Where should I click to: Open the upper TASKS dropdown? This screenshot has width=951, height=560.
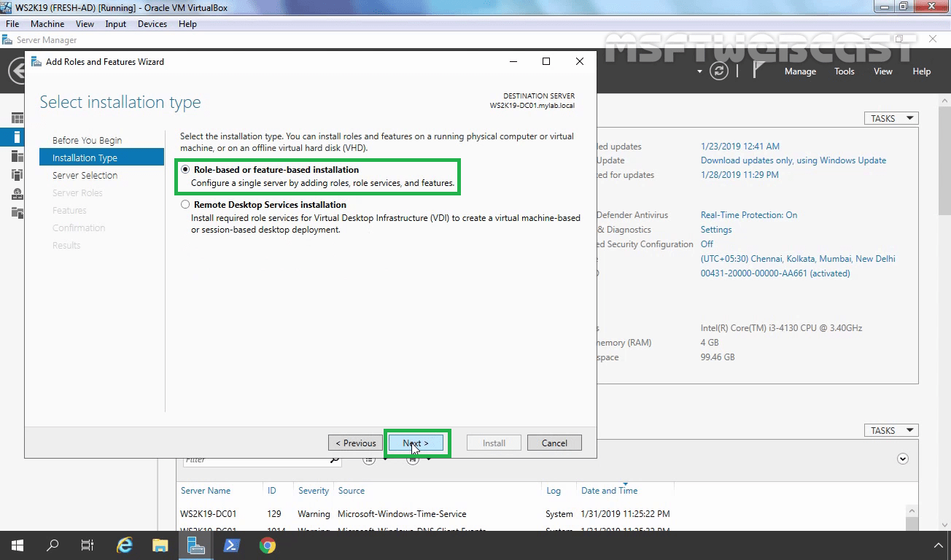coord(890,117)
